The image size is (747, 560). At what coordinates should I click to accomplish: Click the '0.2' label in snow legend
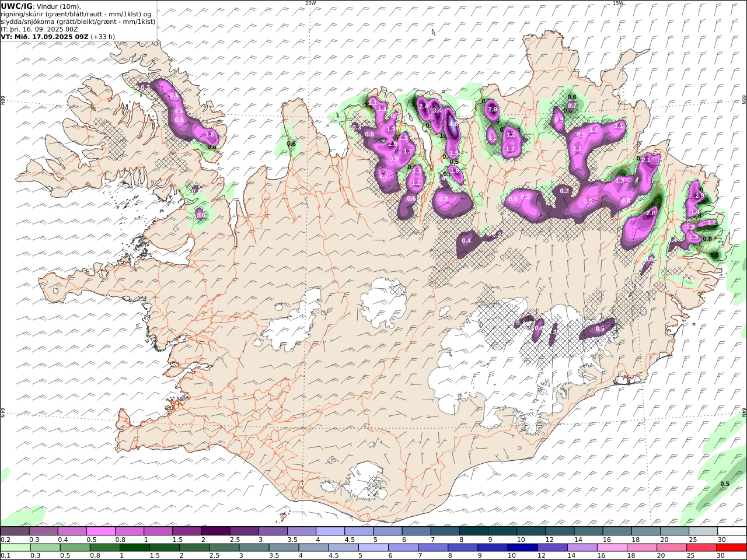[5, 540]
